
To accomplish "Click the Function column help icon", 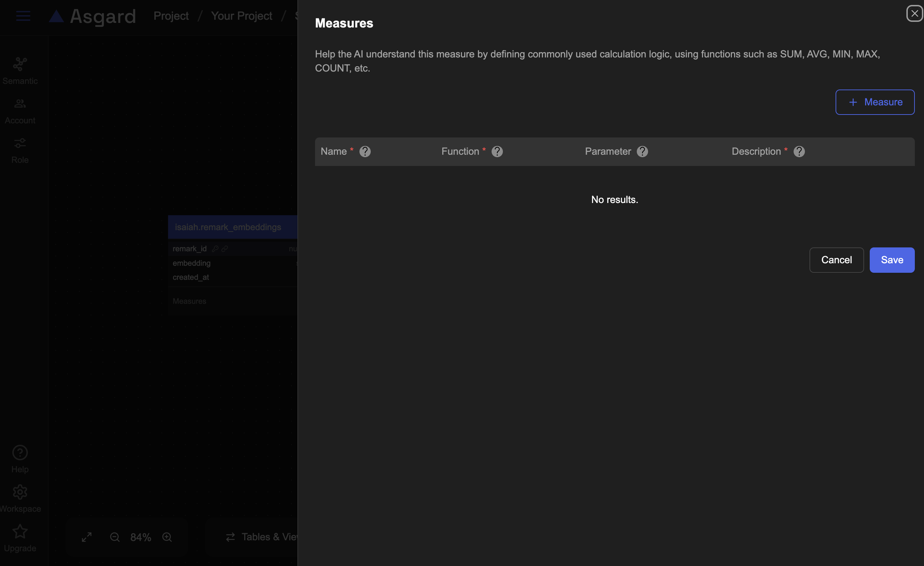I will pyautogui.click(x=497, y=152).
